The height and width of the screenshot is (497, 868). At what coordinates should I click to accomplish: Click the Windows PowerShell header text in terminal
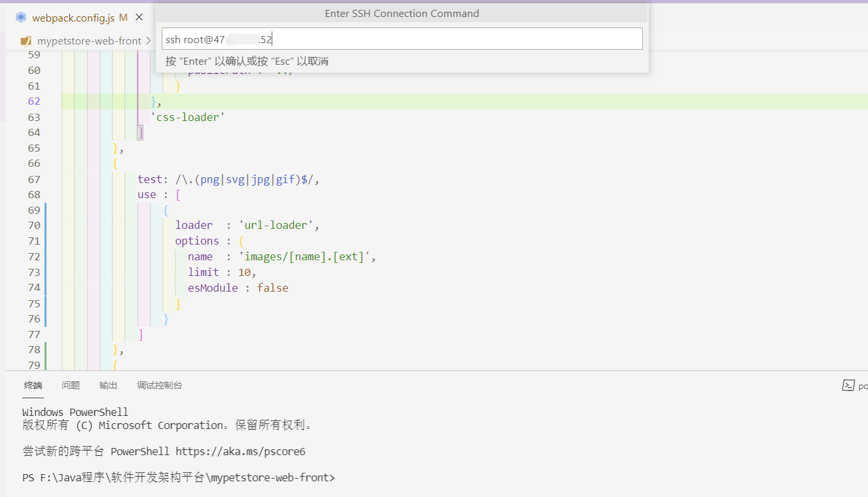75,412
